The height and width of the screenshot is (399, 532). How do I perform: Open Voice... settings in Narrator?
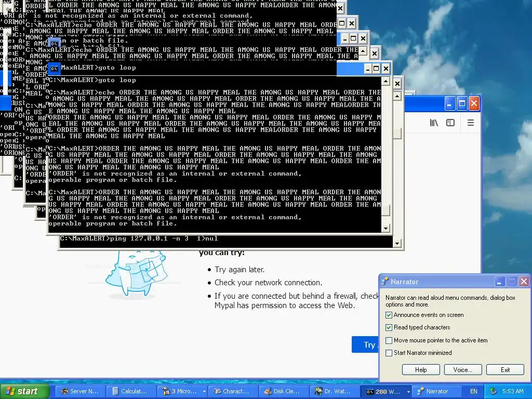tap(463, 369)
